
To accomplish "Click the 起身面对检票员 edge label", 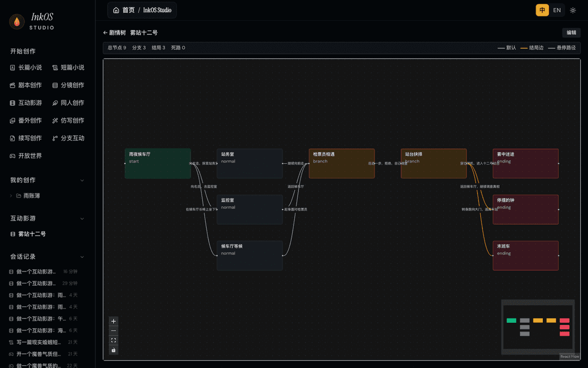I will point(296,209).
